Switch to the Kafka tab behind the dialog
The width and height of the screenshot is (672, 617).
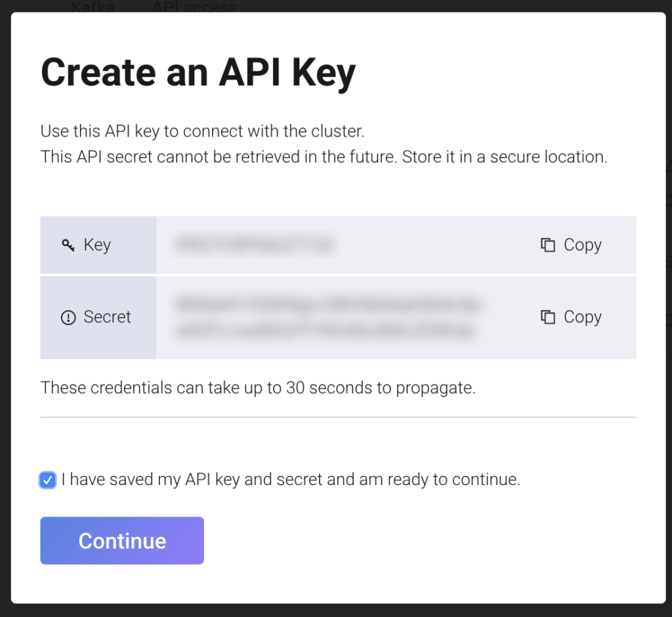coord(92,7)
